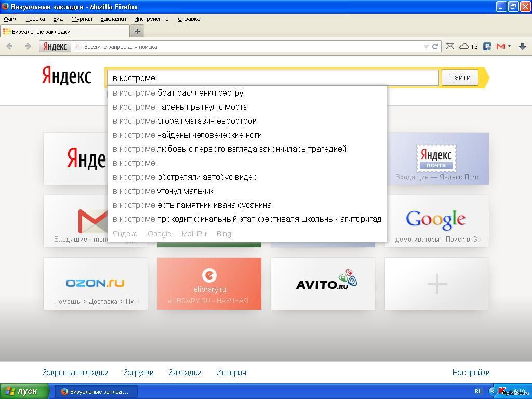This screenshot has width=532, height=399.
Task: Select suggestion 'обстреляли автобус видео'
Action: tap(247, 177)
